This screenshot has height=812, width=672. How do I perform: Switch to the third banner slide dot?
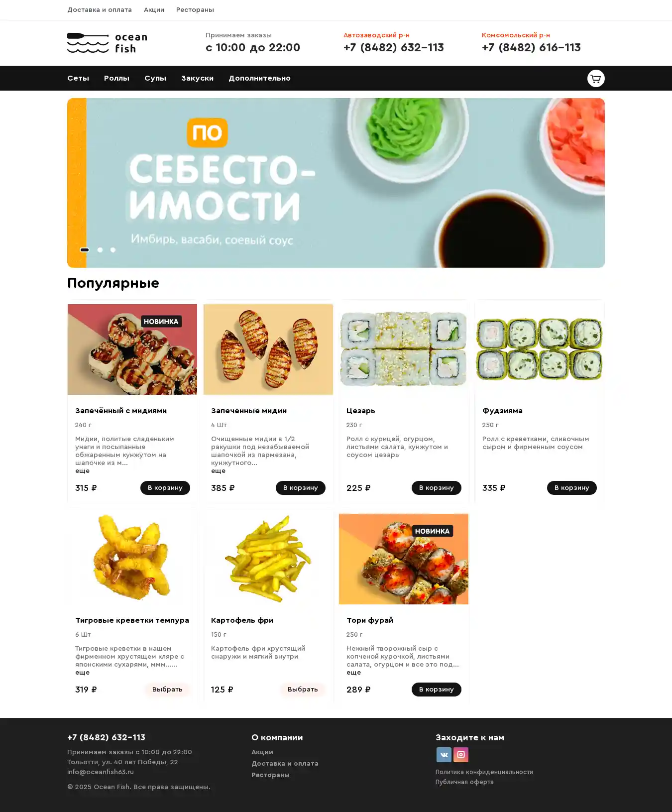[x=113, y=250]
